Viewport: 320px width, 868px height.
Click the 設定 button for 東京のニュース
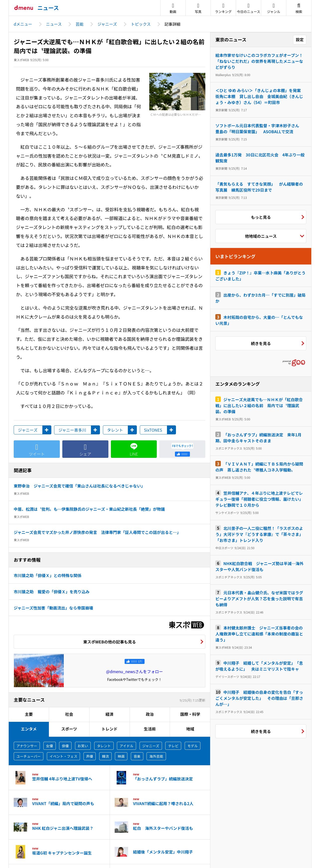(300, 40)
